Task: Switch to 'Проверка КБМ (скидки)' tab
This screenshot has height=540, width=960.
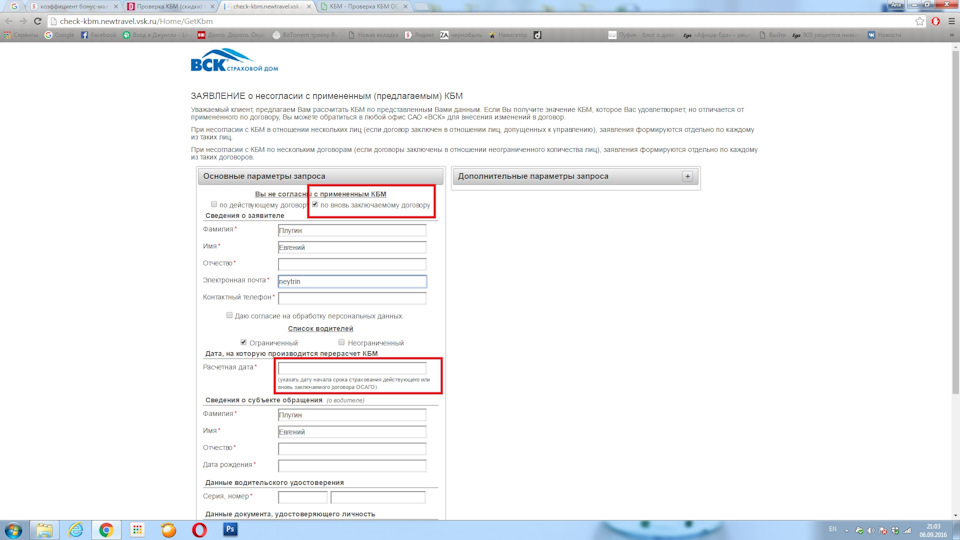Action: click(170, 6)
